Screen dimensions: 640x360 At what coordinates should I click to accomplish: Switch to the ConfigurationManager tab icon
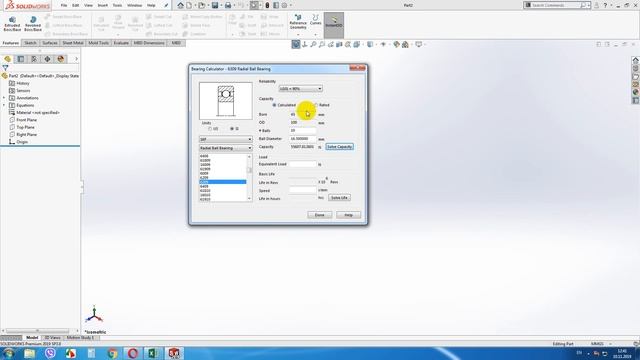[34, 59]
